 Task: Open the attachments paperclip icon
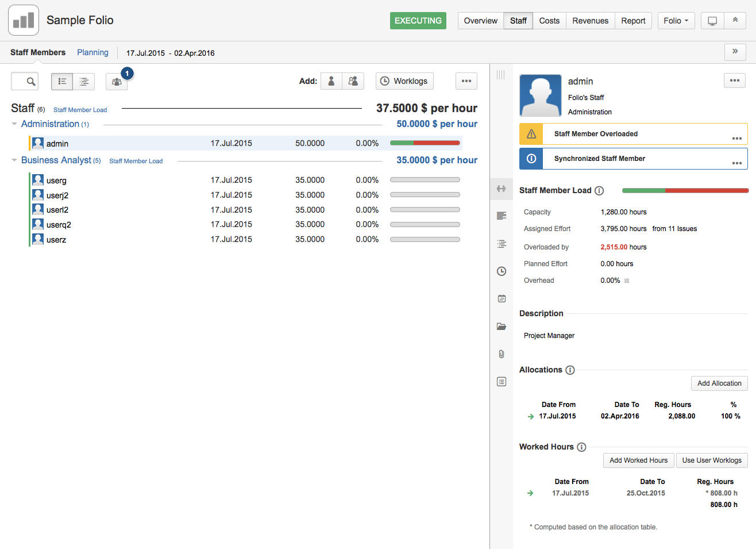[x=502, y=354]
